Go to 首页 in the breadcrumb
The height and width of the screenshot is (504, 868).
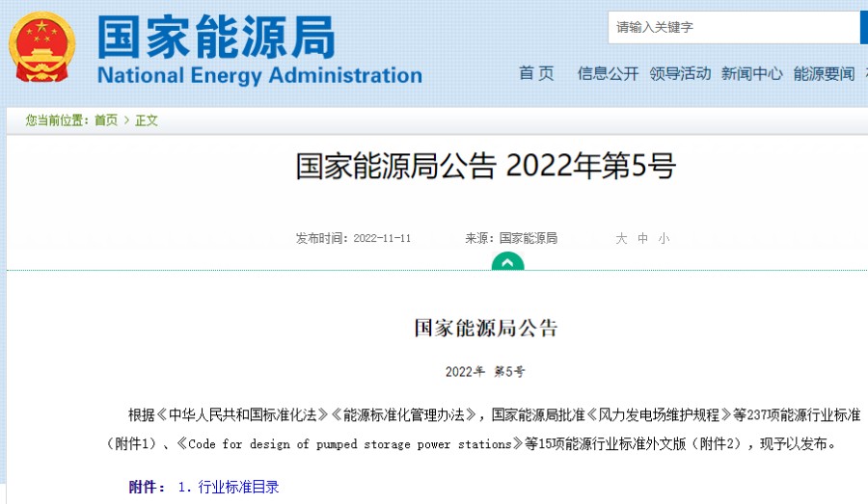click(x=106, y=120)
